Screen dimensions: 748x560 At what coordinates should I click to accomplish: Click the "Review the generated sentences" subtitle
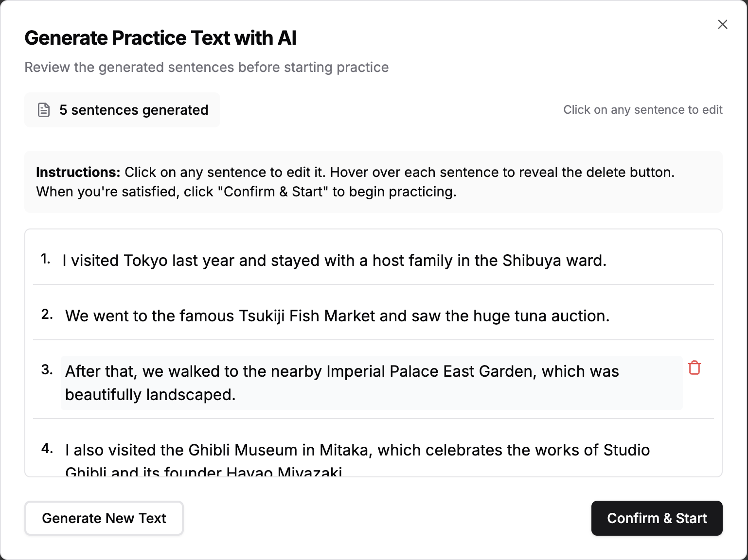tap(207, 67)
